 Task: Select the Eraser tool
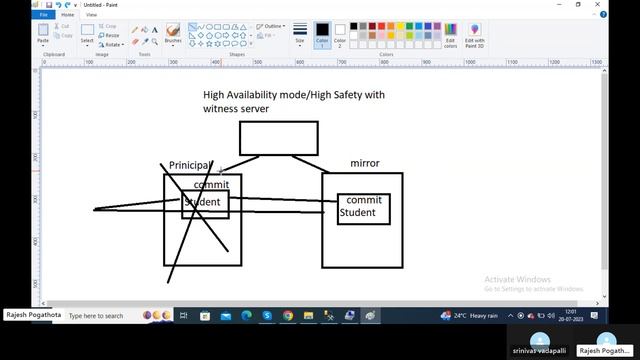(x=135, y=42)
